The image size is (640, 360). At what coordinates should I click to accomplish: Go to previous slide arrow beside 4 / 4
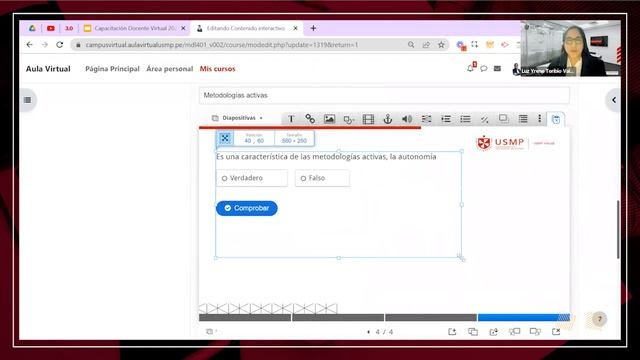point(369,332)
